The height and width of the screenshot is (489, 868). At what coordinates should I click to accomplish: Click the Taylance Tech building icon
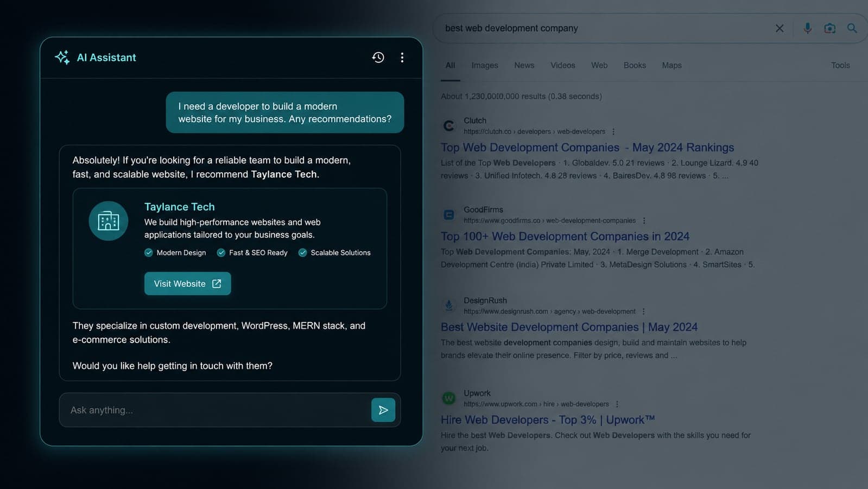tap(109, 221)
